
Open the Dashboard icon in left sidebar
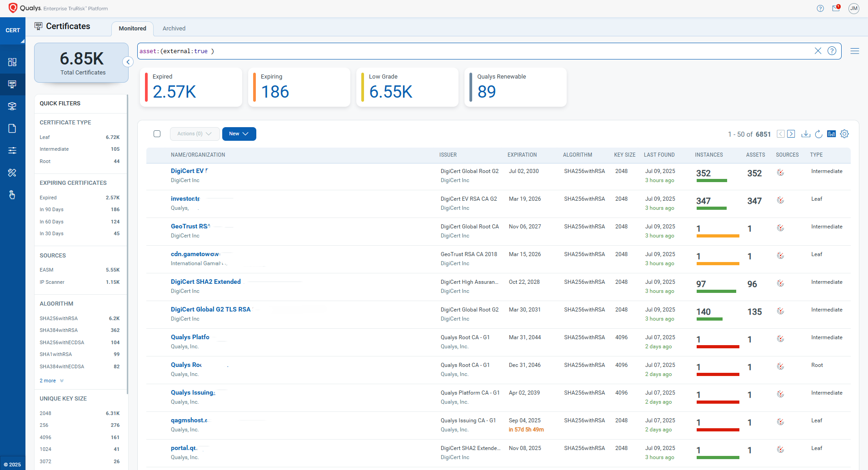point(12,62)
